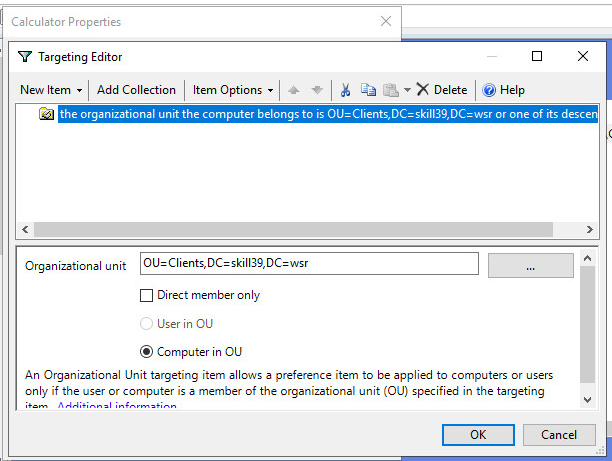Enable the Direct member only checkbox

coord(146,295)
